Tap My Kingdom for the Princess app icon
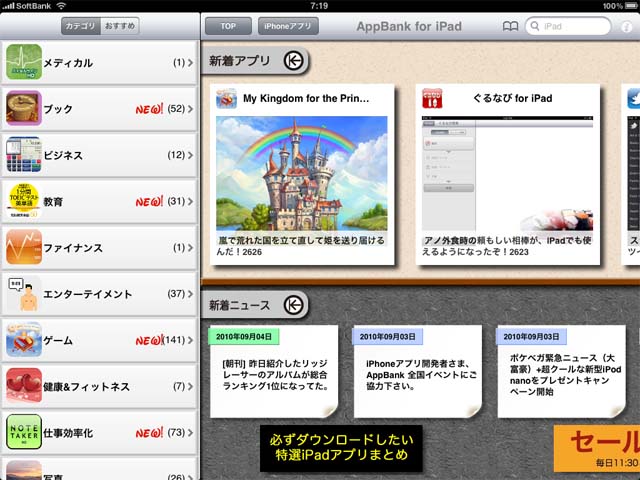Image resolution: width=640 pixels, height=480 pixels. click(227, 98)
